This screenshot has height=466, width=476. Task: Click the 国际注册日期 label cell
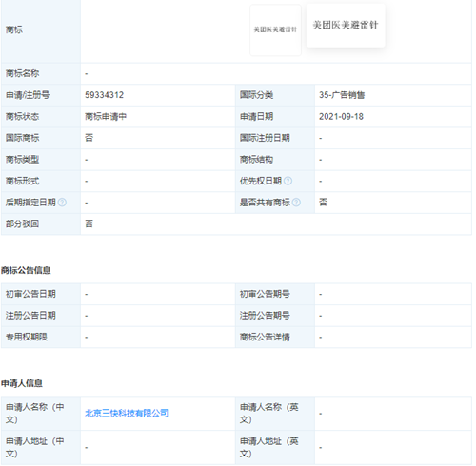pyautogui.click(x=275, y=138)
